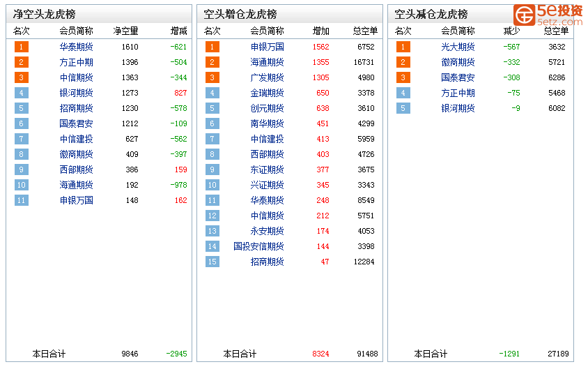
Task: Click 总空单 header in 空头增仓龙虎榜
Action: coord(365,31)
